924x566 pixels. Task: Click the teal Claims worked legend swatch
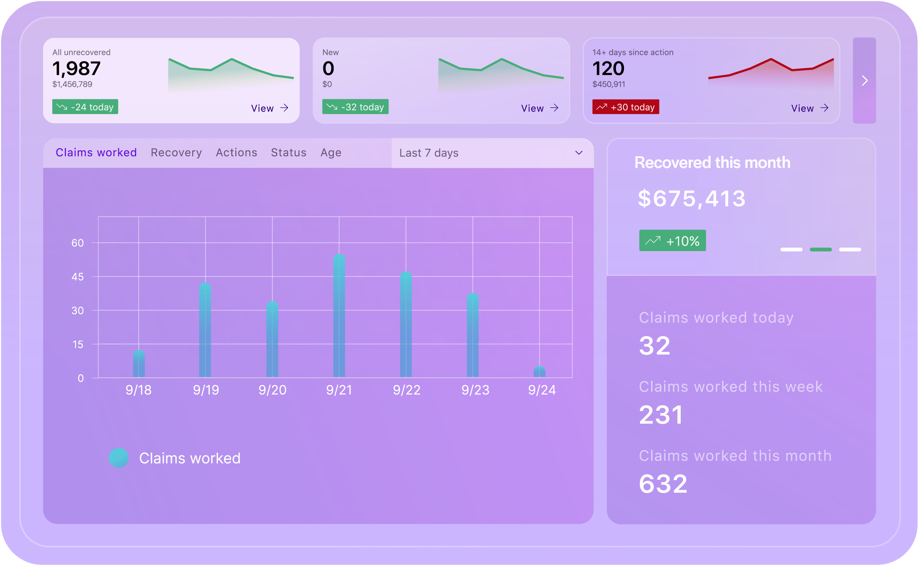point(119,458)
